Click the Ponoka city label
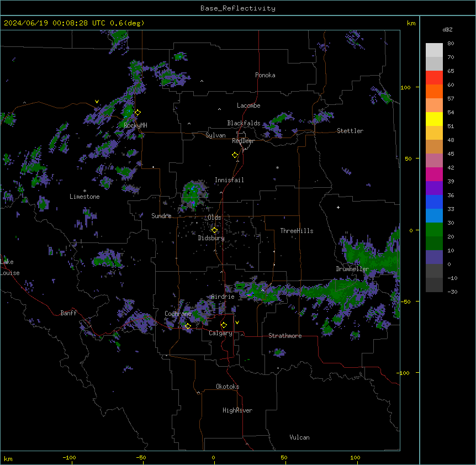This screenshot has width=476, height=465. (265, 75)
